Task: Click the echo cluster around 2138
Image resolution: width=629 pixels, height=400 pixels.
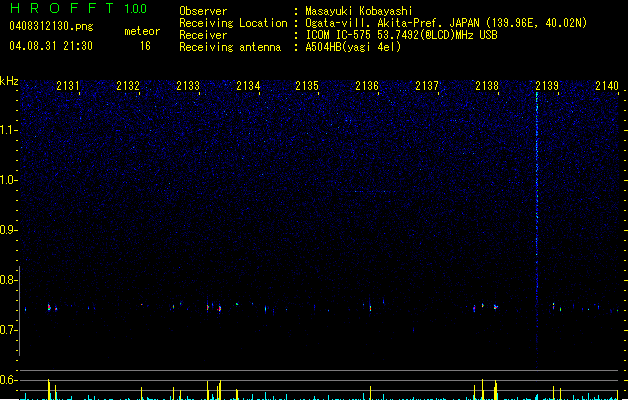Action: tap(486, 307)
